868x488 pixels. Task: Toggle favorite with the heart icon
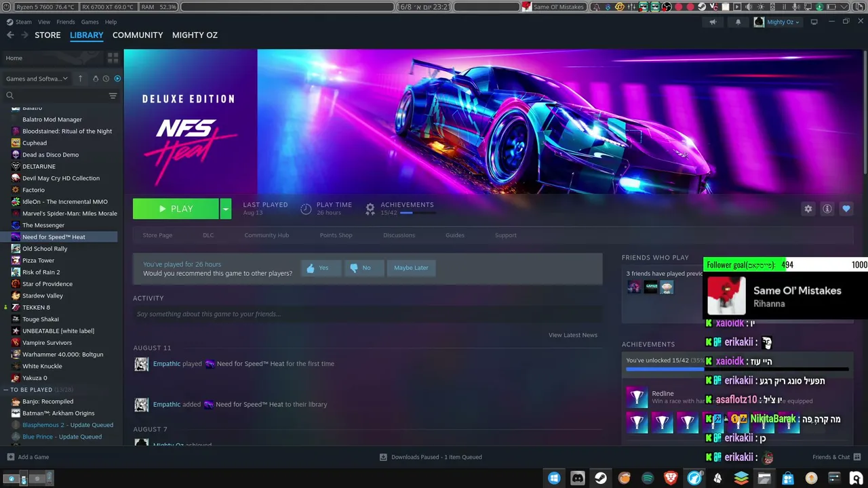pos(846,209)
